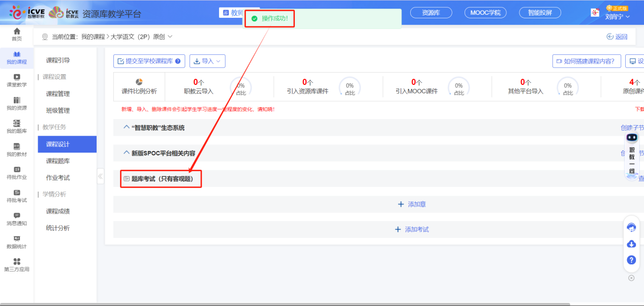The width and height of the screenshot is (644, 306).
Task: Select 课程题库 in the course menu
Action: (58, 161)
